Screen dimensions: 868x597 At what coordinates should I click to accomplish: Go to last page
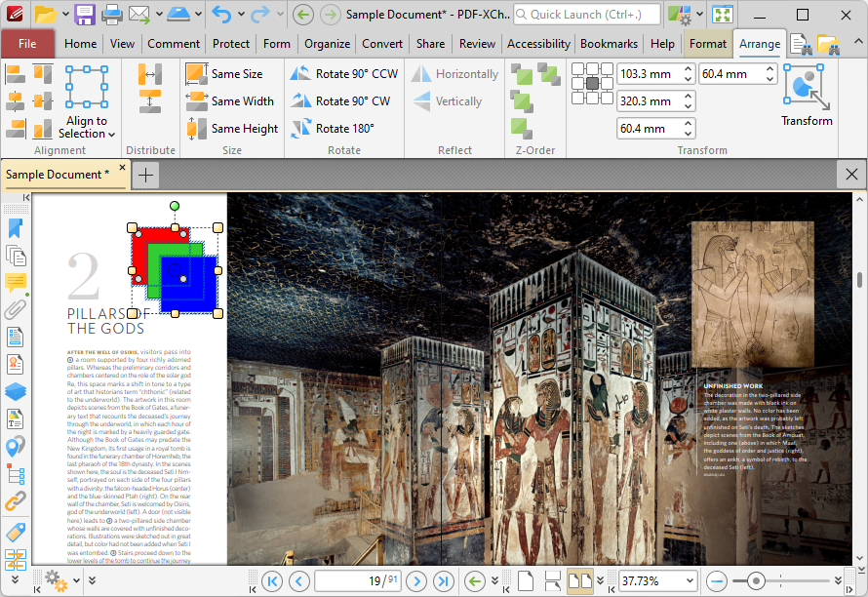coord(443,581)
